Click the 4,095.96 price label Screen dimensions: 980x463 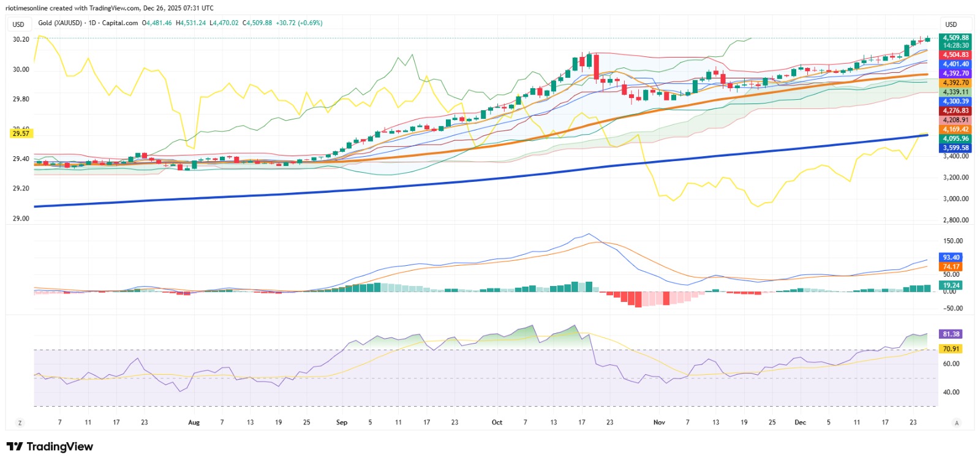956,138
